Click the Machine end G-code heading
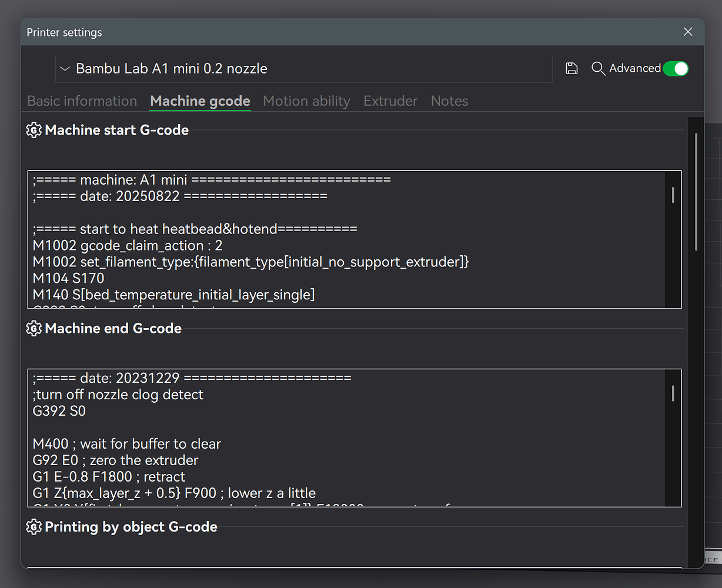This screenshot has height=588, width=722. coord(113,328)
